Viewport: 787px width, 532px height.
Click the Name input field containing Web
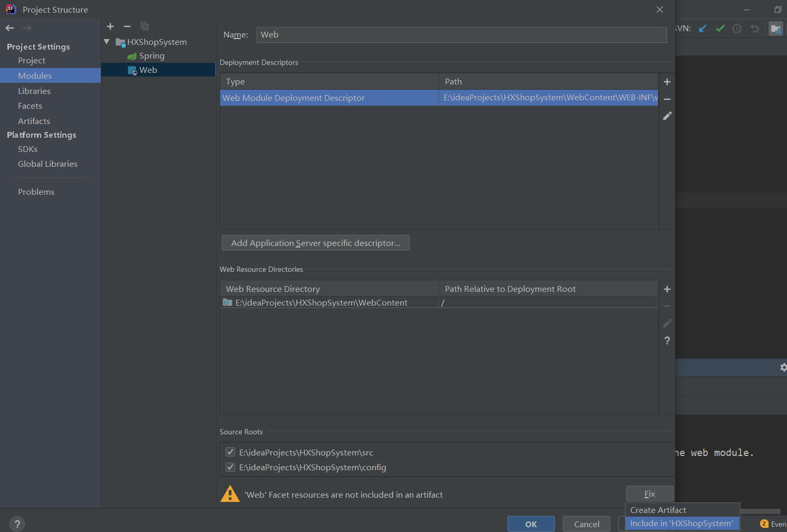pyautogui.click(x=462, y=35)
